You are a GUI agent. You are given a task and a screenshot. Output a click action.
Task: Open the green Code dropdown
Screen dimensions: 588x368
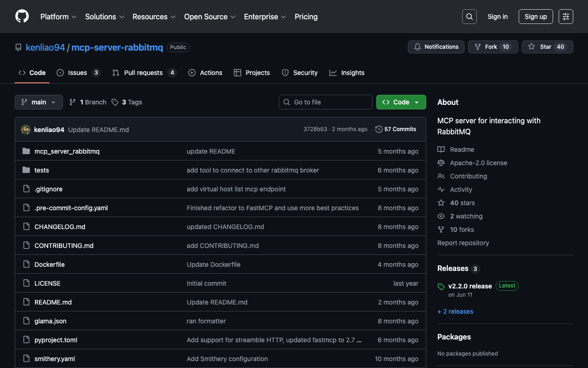[x=401, y=102]
